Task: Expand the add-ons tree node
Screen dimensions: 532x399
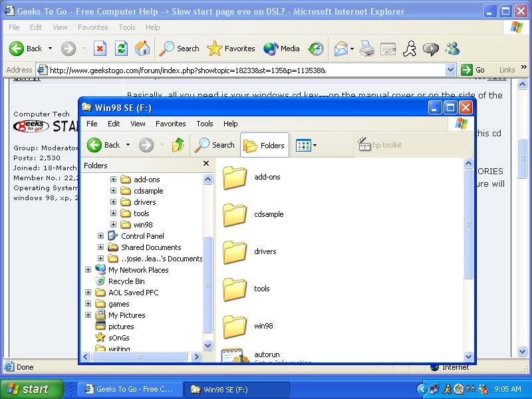Action: [x=113, y=180]
